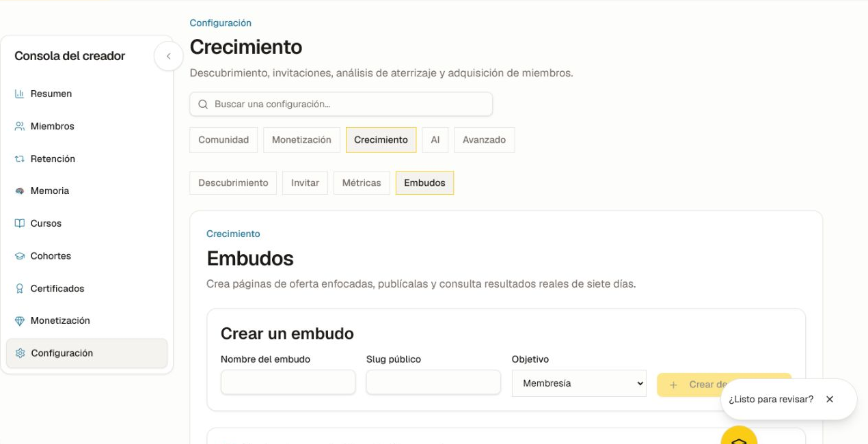The height and width of the screenshot is (444, 868).
Task: Dismiss the ¿Listo para revisar? popup
Action: 830,399
